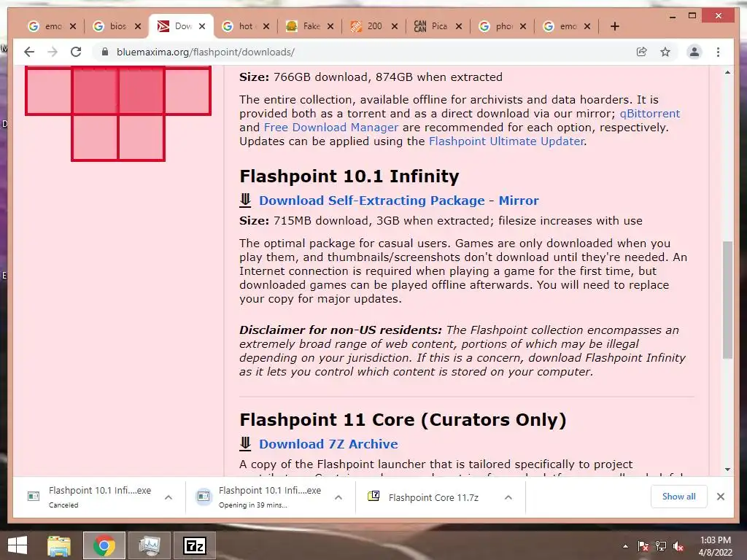Screen dimensions: 747x560
Task: Open 7-Zip from the taskbar
Action: [194, 545]
